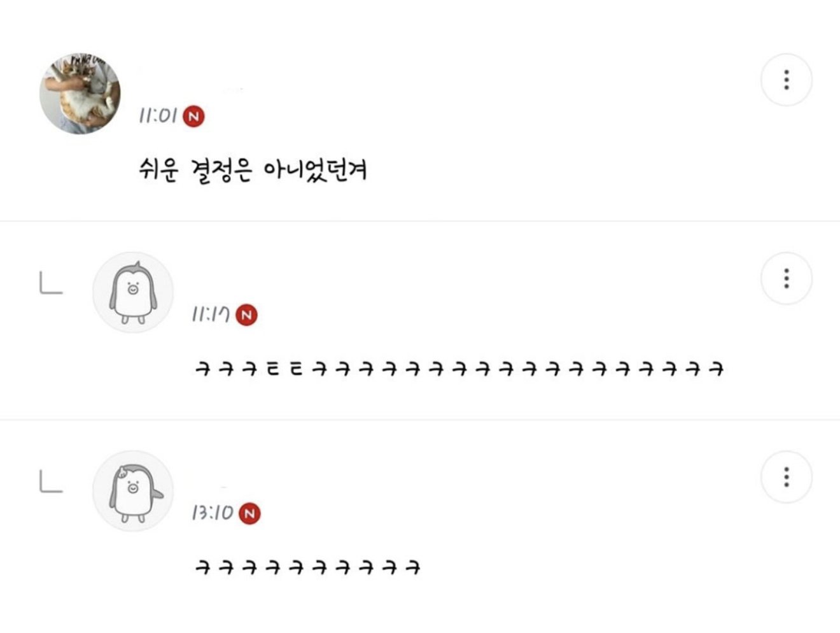Click the hidden nickname above the 11:01 timestamp

[191, 89]
